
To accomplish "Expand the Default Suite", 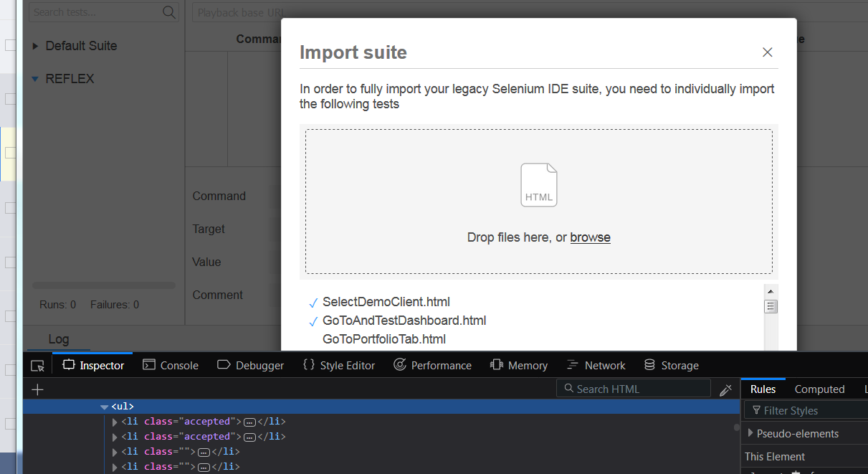I will tap(34, 46).
